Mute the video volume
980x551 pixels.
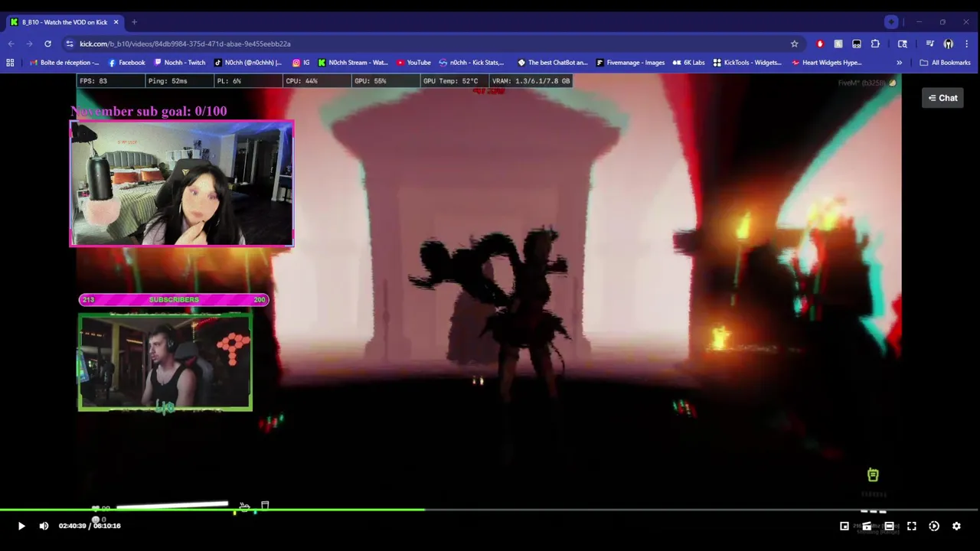(44, 526)
